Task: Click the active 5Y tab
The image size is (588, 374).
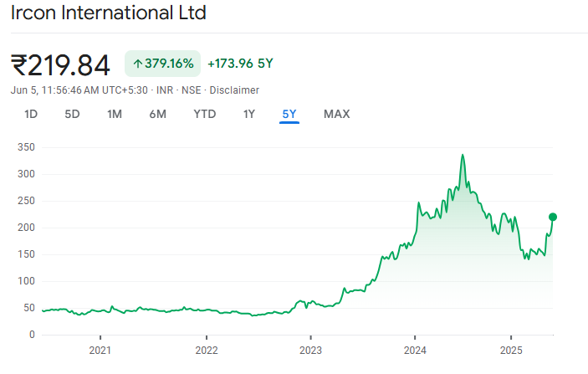Action: pyautogui.click(x=289, y=114)
